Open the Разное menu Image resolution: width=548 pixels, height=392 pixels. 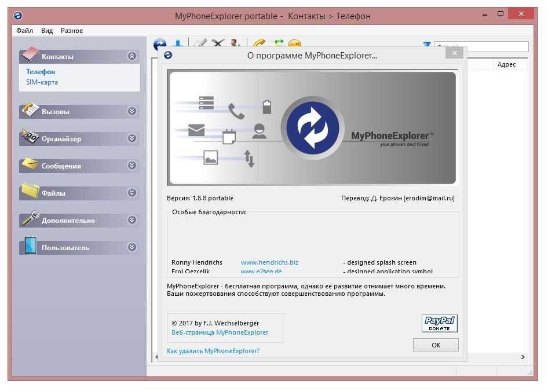72,31
